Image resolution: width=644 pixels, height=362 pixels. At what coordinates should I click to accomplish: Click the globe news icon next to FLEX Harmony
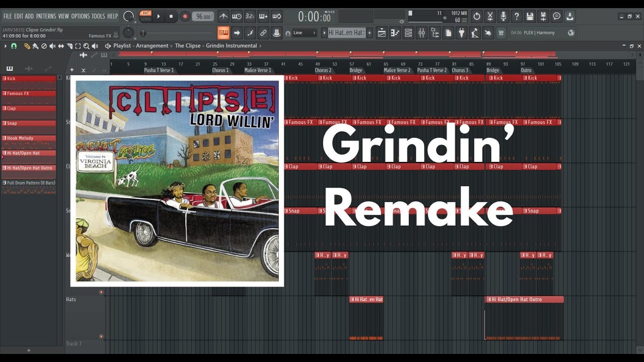571,33
